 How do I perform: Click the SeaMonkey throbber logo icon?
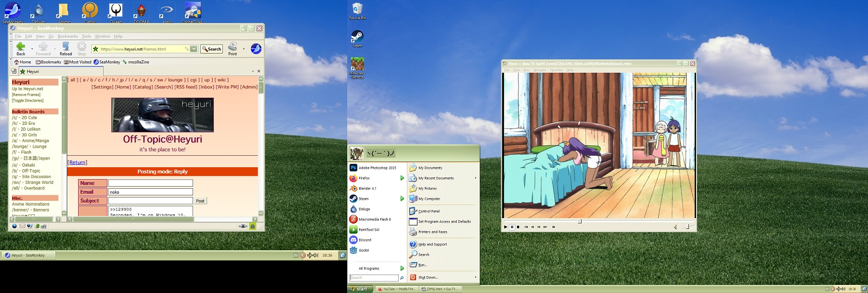tap(256, 49)
